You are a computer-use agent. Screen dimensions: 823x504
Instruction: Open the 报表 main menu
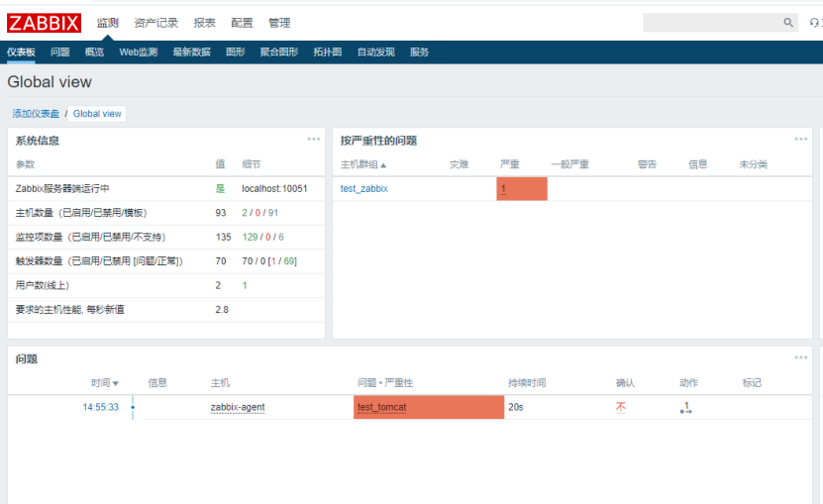[205, 23]
